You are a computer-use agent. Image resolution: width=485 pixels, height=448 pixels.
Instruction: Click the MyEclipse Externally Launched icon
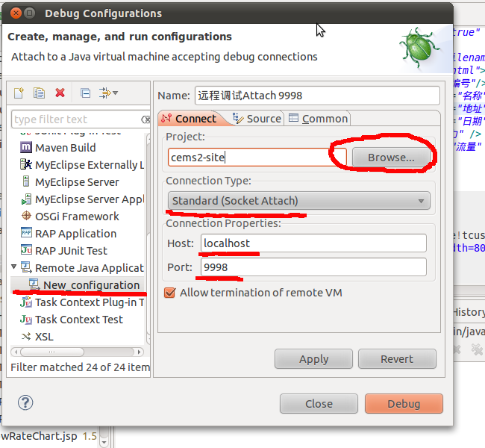pyautogui.click(x=26, y=164)
